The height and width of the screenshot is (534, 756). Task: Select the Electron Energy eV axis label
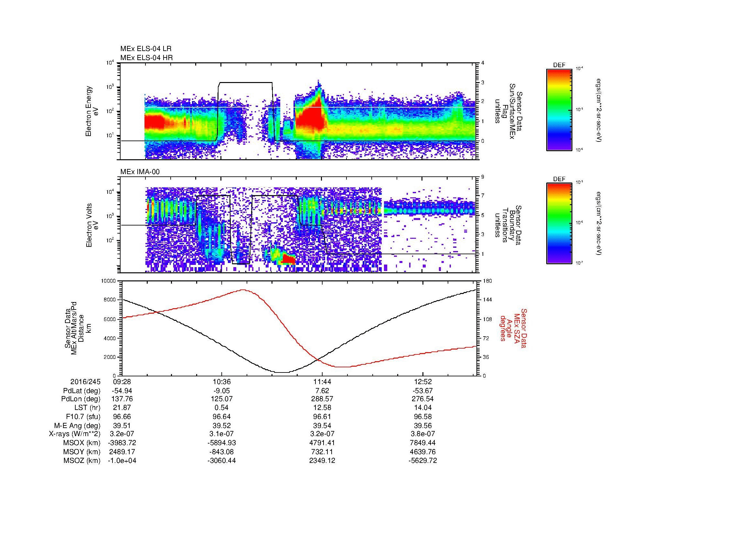coord(92,111)
